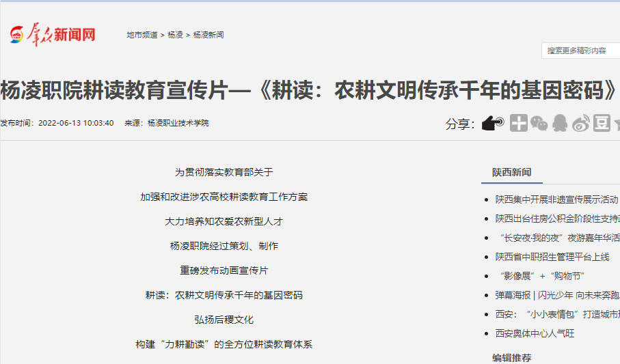This screenshot has width=620, height=364.
Task: Open 西安奥体中心人气旺 news link
Action: coord(535,333)
